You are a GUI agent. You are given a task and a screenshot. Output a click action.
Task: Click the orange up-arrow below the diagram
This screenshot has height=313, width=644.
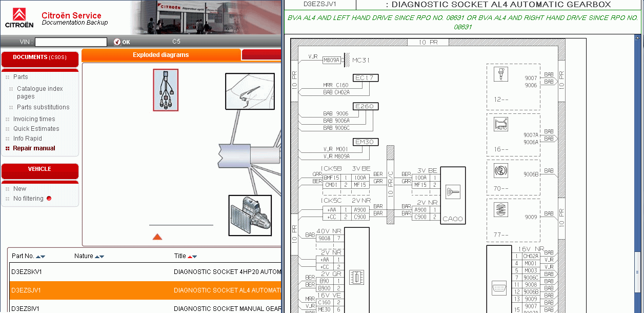157,237
